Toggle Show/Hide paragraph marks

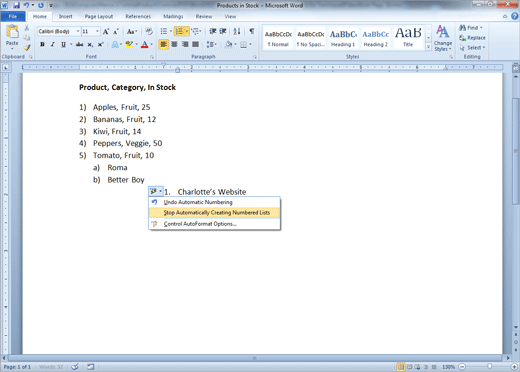(252, 31)
